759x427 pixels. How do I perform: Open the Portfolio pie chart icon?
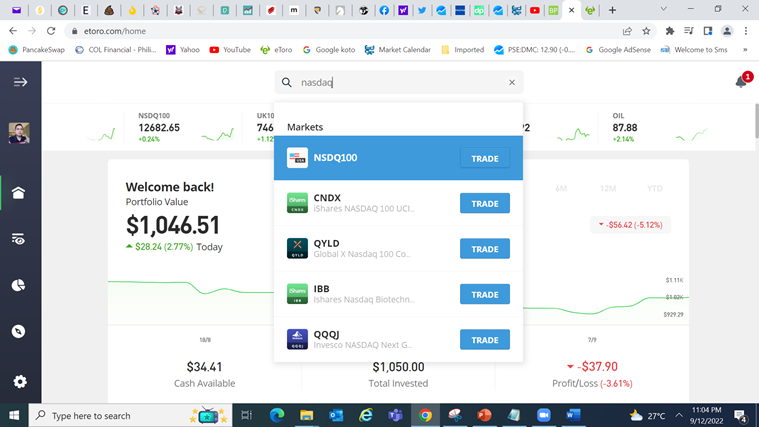click(18, 285)
